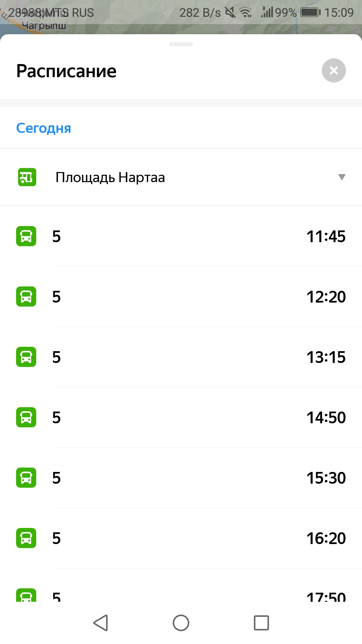Viewport: 362px width, 644px height.
Task: Tap the bus icon for 13:15 departure
Action: click(x=26, y=357)
